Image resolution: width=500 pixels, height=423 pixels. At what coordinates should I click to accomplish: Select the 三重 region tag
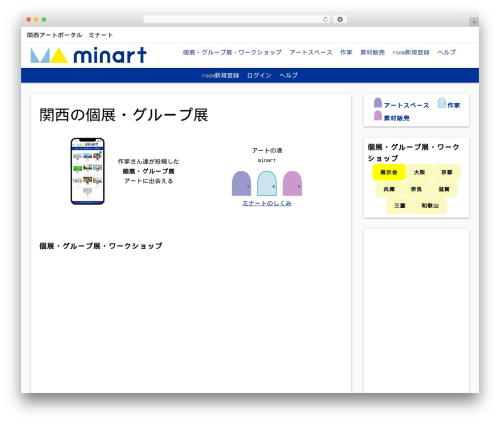pos(400,206)
